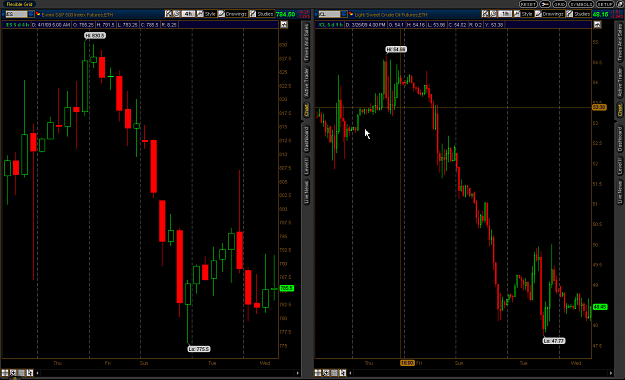Click the right chart second toolbar icon before 1h

point(493,14)
